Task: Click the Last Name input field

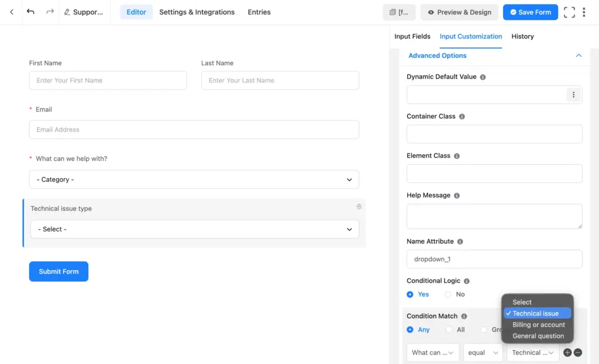Action: click(x=280, y=81)
